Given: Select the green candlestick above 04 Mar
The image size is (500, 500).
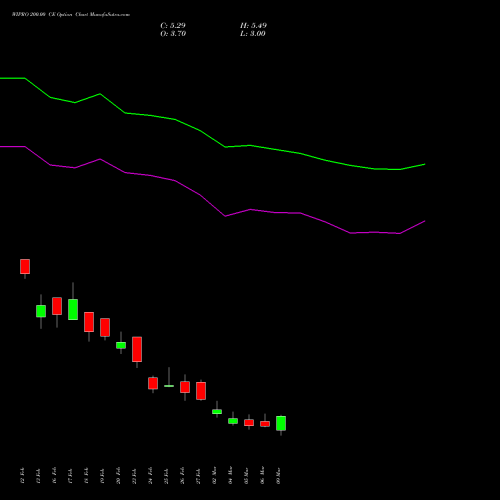Looking at the screenshot, I should pyautogui.click(x=233, y=421).
